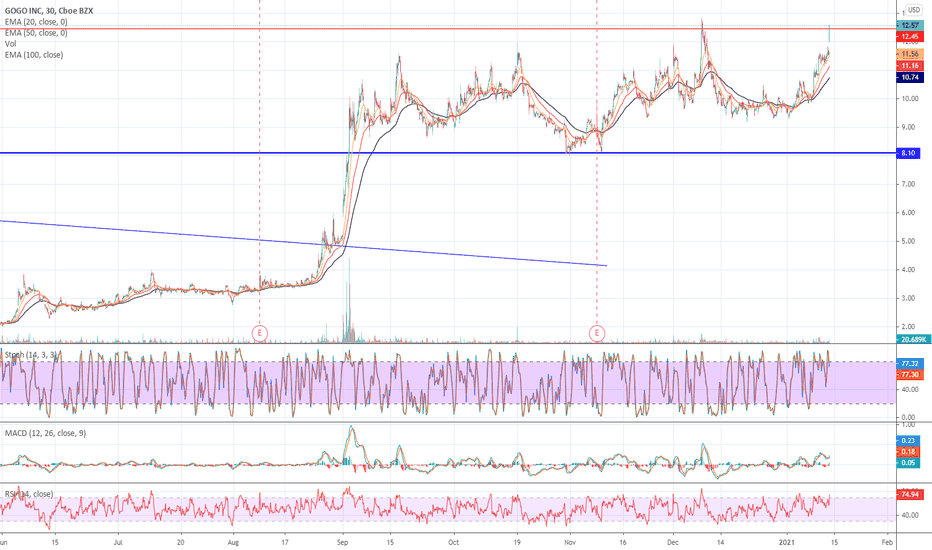This screenshot has width=932, height=550.
Task: Select the MACD (12, 26, close, 9) label
Action: tap(45, 433)
